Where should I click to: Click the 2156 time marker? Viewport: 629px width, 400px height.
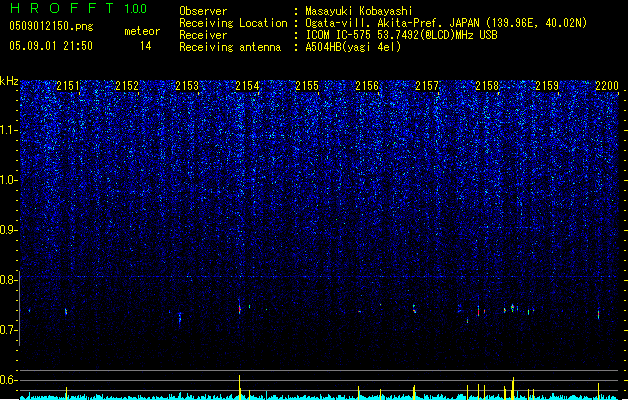tap(367, 86)
